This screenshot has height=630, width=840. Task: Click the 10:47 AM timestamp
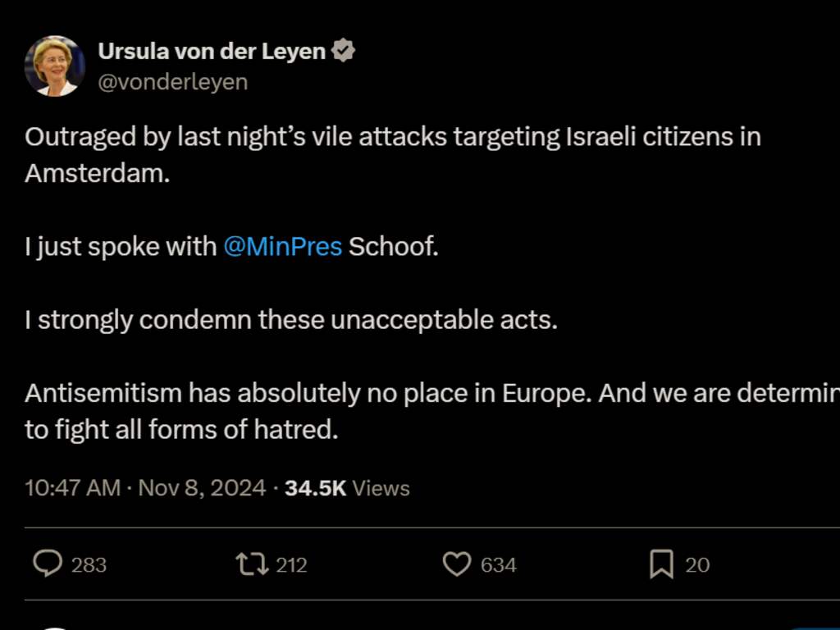(73, 488)
